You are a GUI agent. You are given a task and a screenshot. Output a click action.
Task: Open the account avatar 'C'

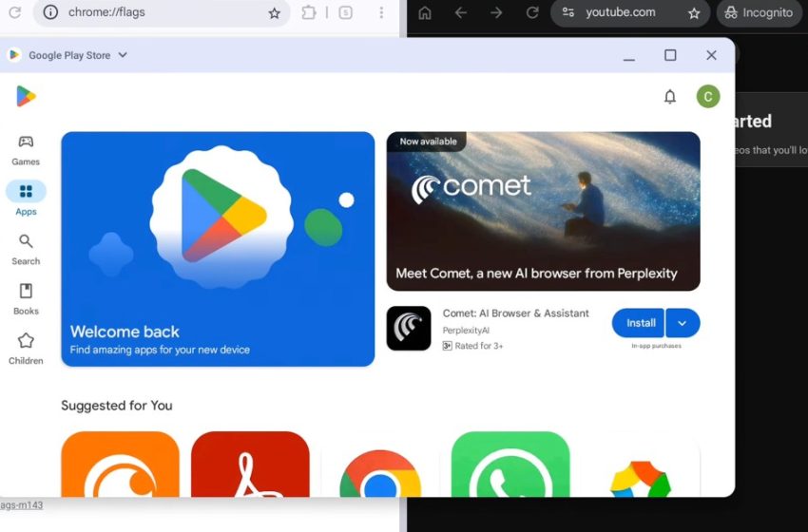pyautogui.click(x=708, y=96)
